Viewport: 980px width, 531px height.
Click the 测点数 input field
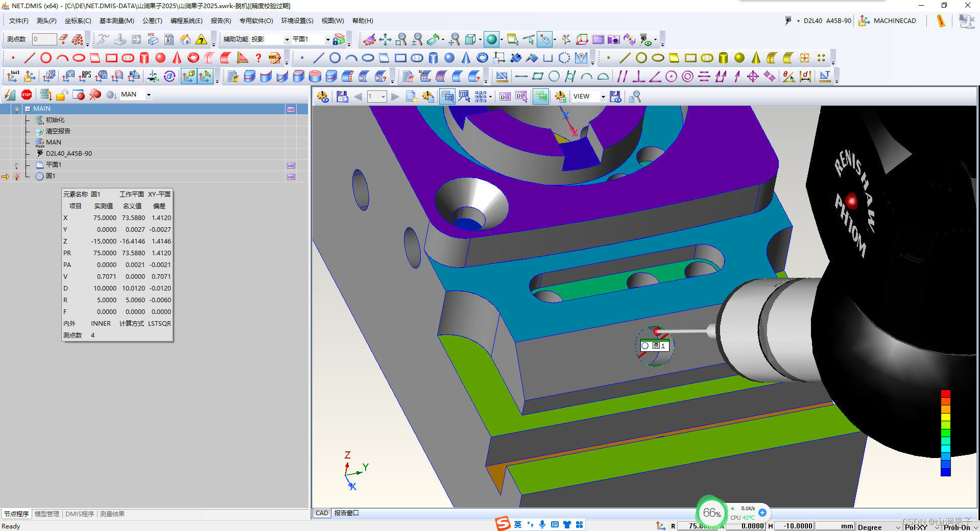[x=44, y=39]
